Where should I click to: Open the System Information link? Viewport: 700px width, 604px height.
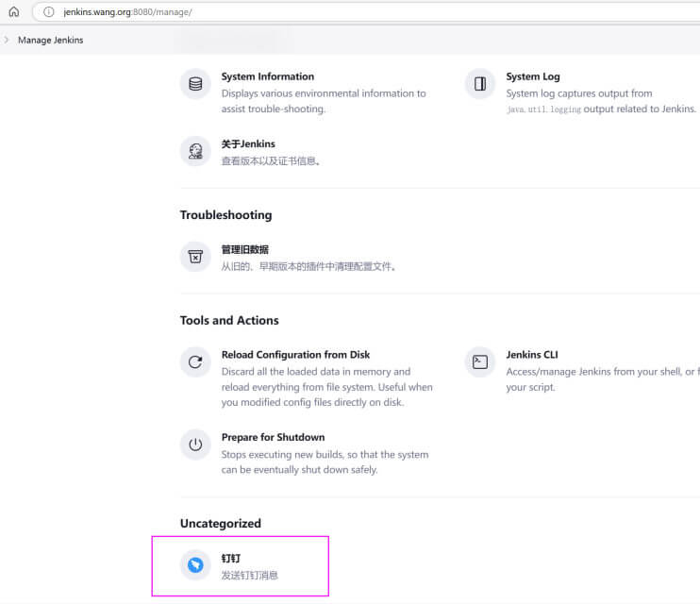click(x=267, y=76)
